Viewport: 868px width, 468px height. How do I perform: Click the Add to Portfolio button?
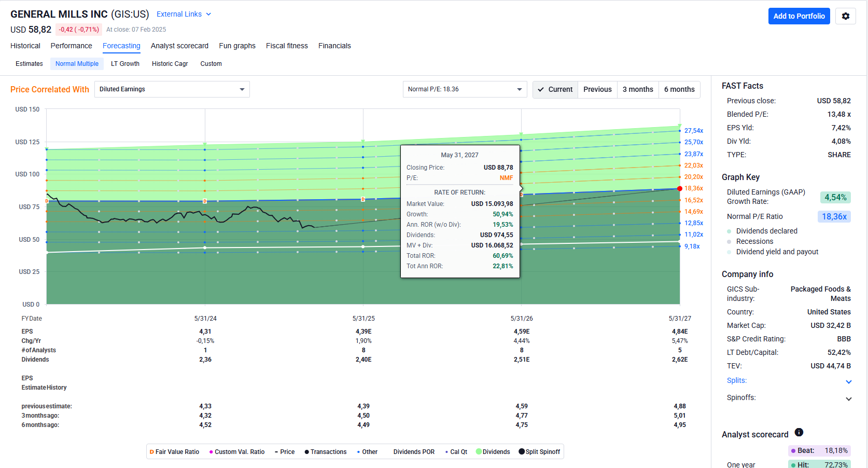[x=799, y=16]
